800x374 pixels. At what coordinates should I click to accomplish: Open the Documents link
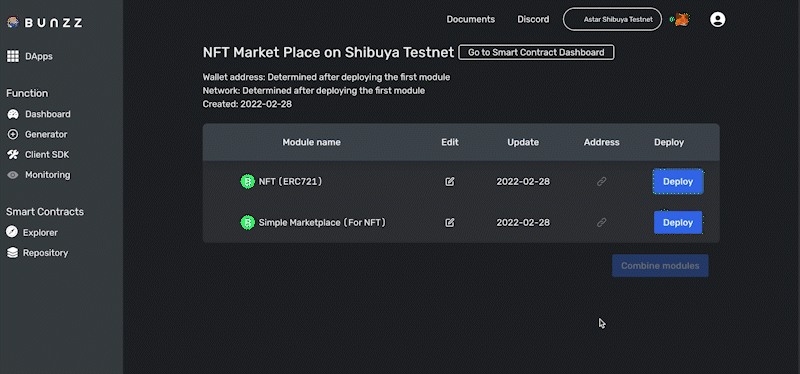pyautogui.click(x=470, y=19)
